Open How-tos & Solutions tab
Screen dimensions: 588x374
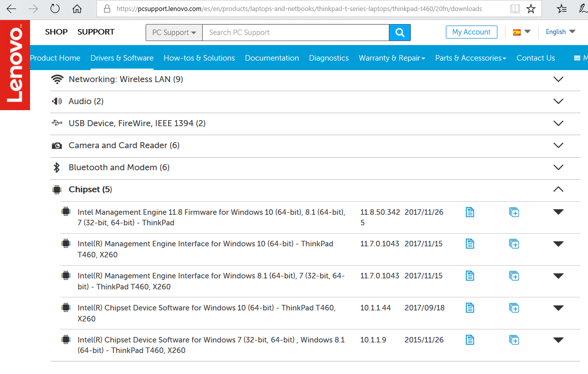199,58
